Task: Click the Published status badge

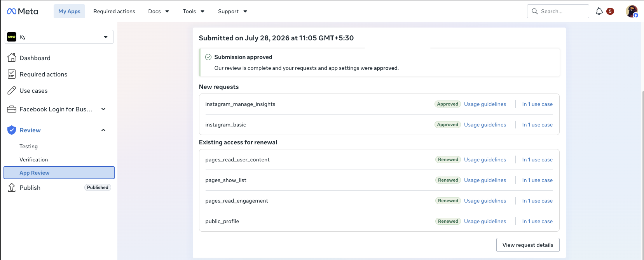Action: point(98,187)
